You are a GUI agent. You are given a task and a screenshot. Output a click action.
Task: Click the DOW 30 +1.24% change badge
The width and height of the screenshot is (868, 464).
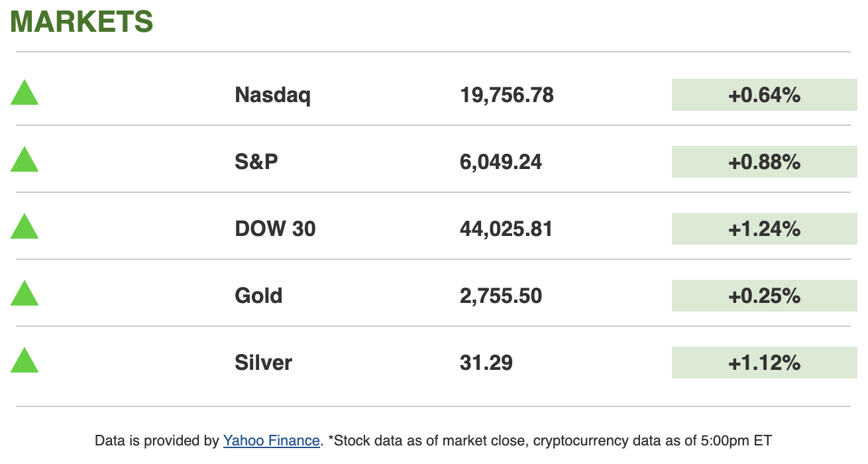click(764, 229)
